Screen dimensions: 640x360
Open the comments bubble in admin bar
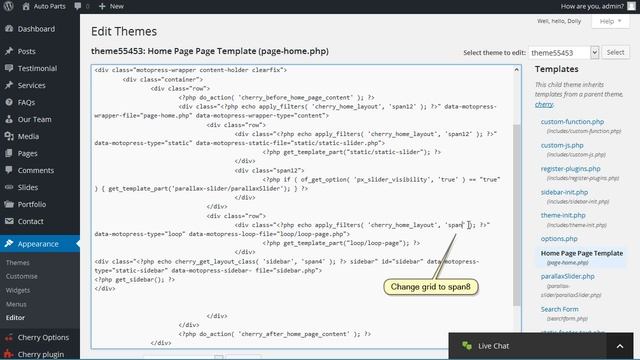tap(78, 6)
